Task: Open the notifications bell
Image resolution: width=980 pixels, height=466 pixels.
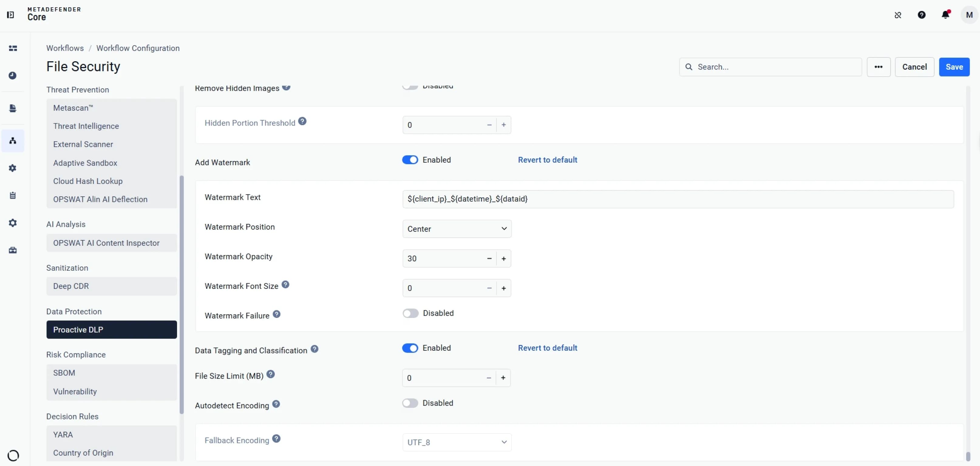Action: (x=945, y=15)
